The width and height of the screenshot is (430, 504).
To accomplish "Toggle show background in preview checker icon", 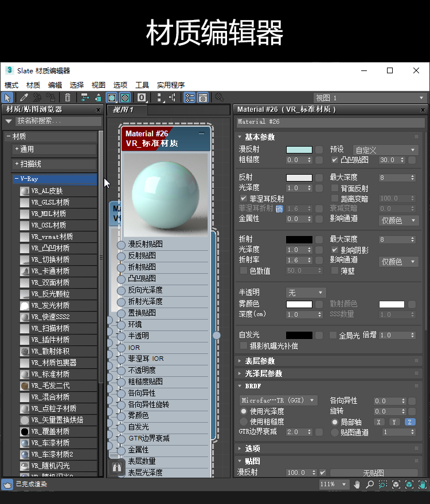I will coord(125,97).
